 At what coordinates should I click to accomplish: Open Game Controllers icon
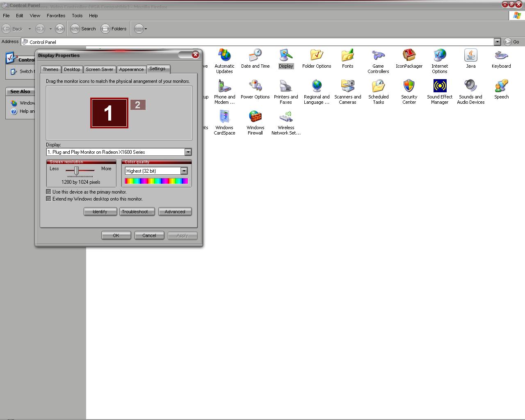coord(378,61)
